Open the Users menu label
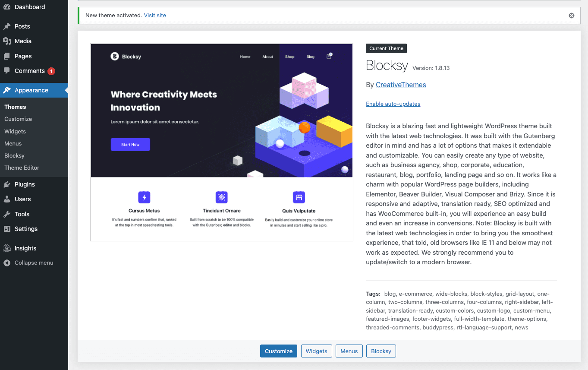This screenshot has height=370, width=588. pos(23,199)
